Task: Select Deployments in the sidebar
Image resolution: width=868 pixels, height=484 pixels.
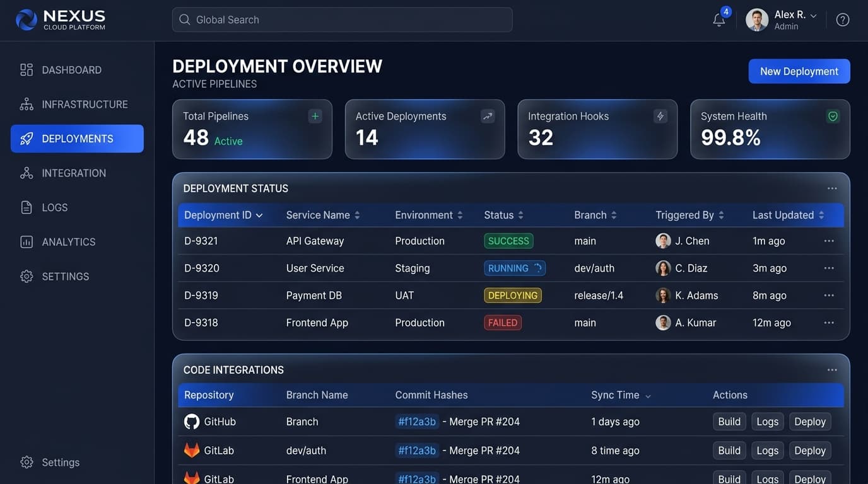Action: pyautogui.click(x=77, y=139)
